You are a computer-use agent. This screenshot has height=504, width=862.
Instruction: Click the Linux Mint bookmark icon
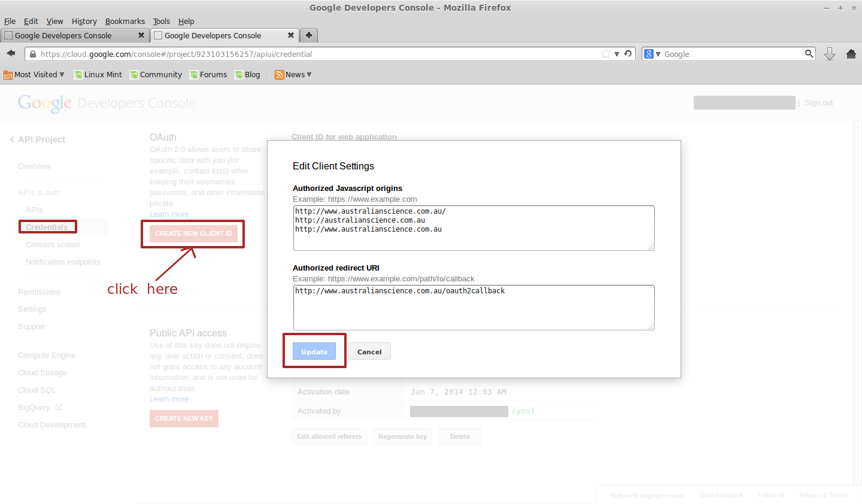point(78,75)
